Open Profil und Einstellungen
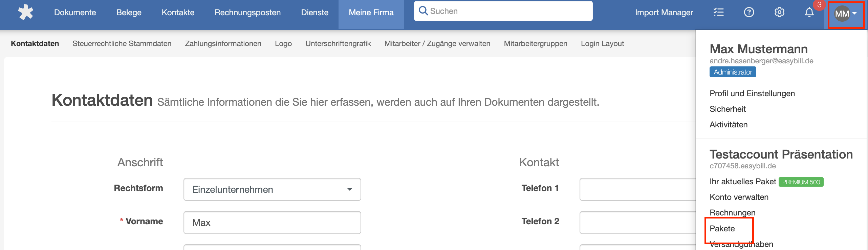Image resolution: width=868 pixels, height=250 pixels. (752, 93)
